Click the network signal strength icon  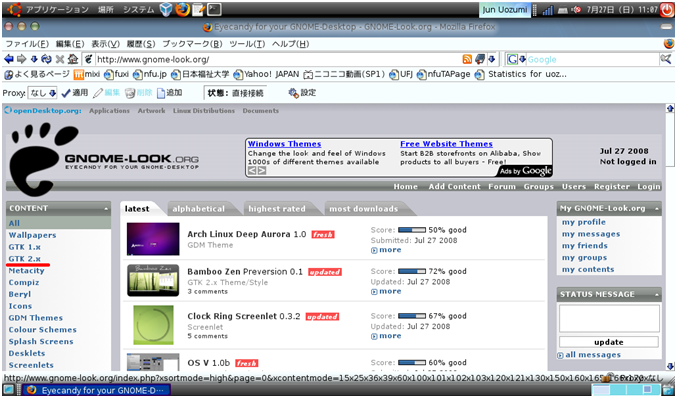548,9
